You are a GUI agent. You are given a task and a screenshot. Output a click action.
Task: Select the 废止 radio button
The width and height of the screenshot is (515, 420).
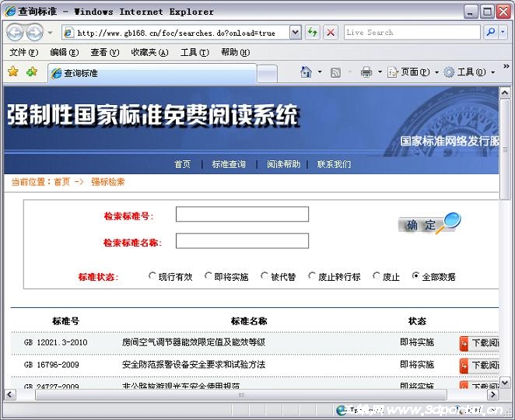pyautogui.click(x=377, y=275)
